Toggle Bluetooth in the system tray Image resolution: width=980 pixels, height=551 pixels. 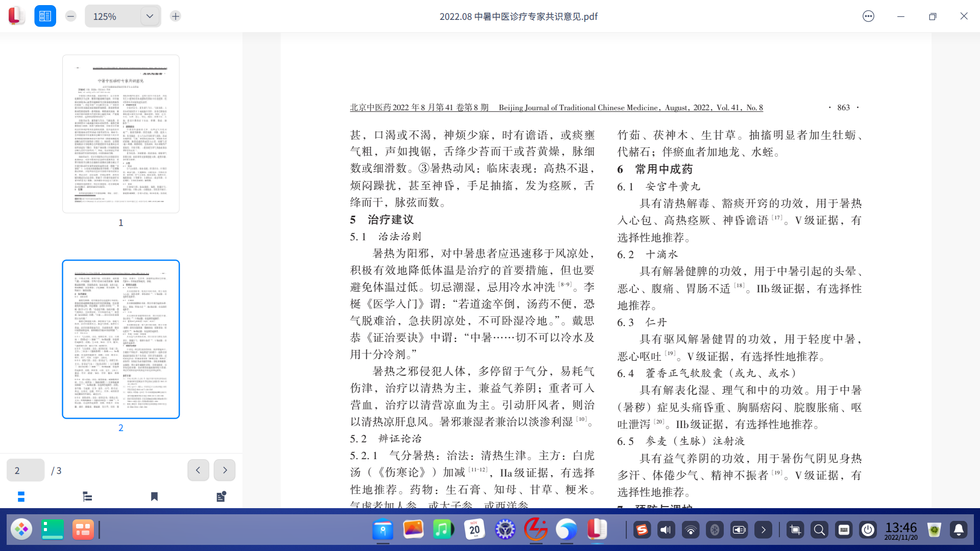pyautogui.click(x=715, y=530)
